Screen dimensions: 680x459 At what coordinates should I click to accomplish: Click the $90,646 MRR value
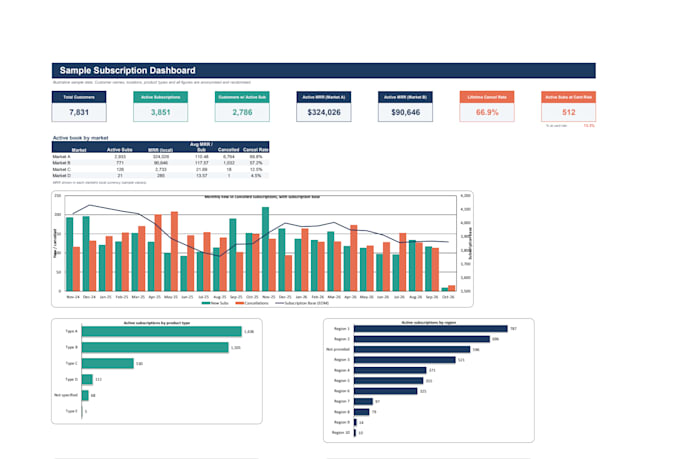tap(405, 112)
